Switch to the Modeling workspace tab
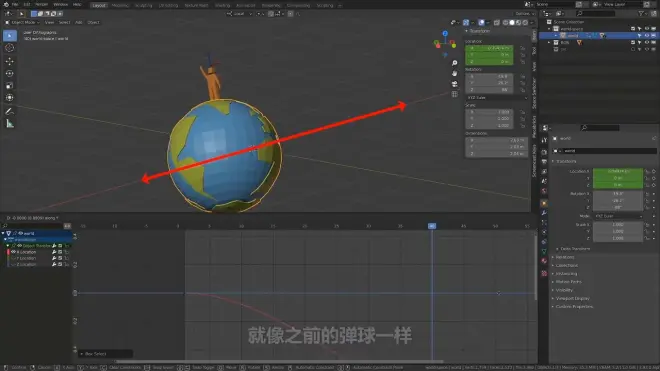 [x=120, y=5]
